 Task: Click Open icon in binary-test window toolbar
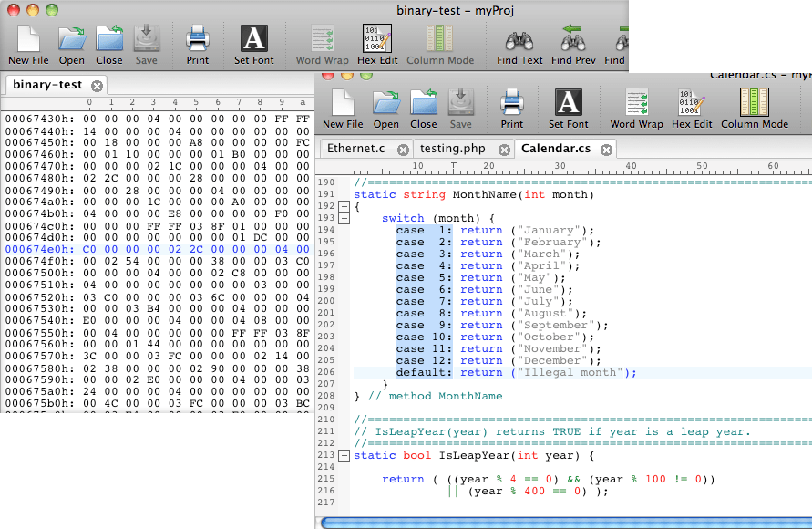pyautogui.click(x=71, y=46)
